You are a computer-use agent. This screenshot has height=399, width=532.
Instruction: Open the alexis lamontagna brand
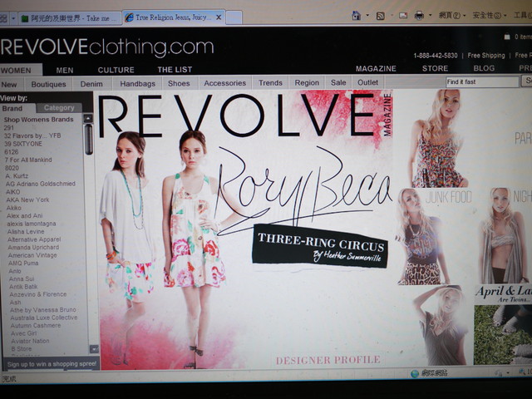click(x=32, y=224)
